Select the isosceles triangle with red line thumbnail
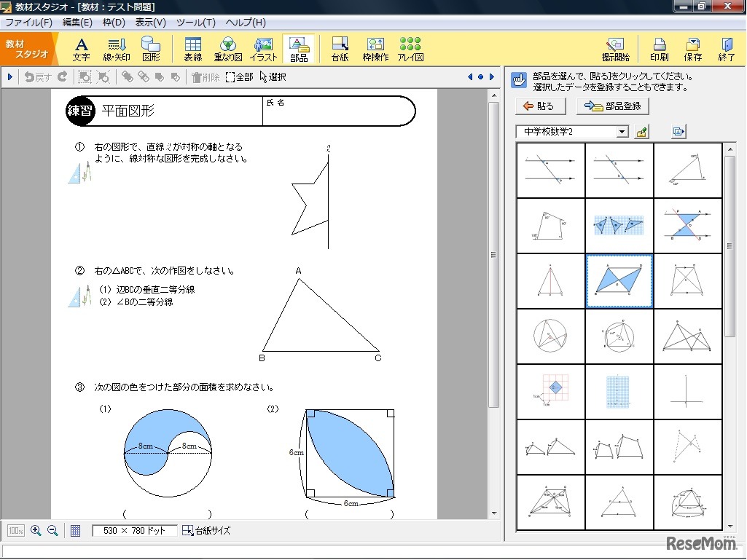This screenshot has height=560, width=747. (x=551, y=280)
